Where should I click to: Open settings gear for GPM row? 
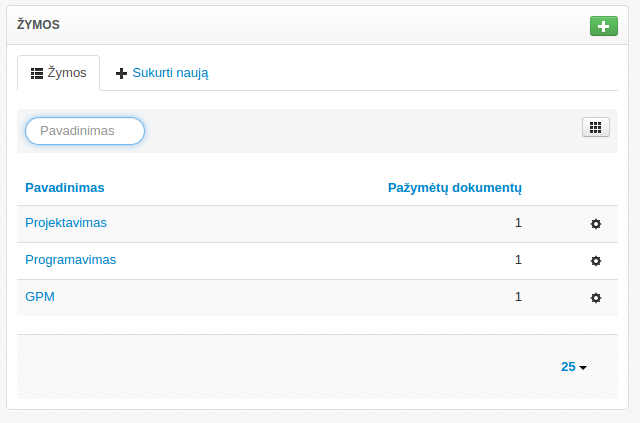click(596, 298)
